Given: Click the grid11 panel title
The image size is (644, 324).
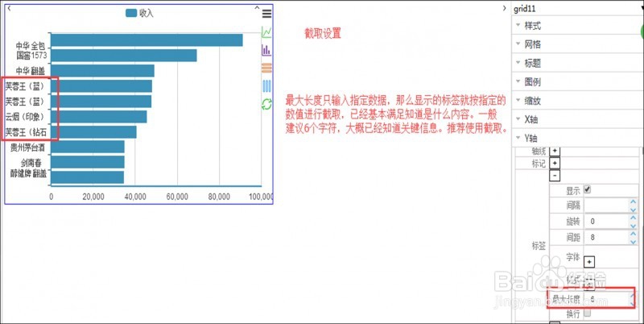Looking at the screenshot, I should pos(525,9).
